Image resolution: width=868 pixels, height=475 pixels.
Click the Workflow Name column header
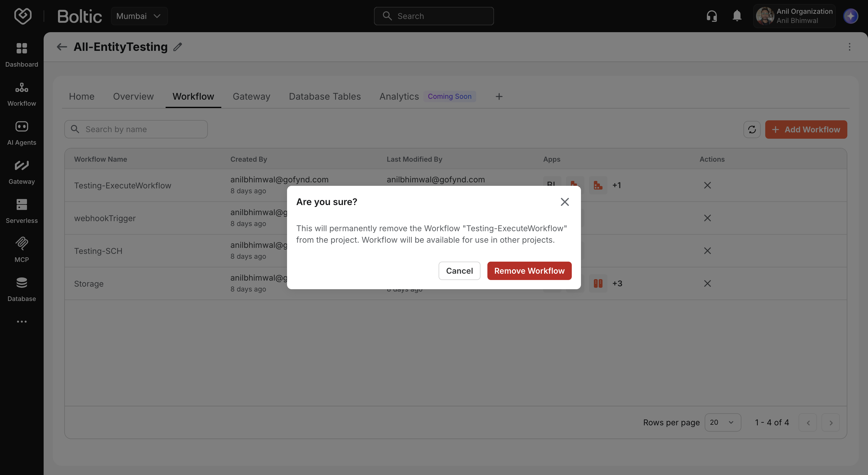(100, 159)
